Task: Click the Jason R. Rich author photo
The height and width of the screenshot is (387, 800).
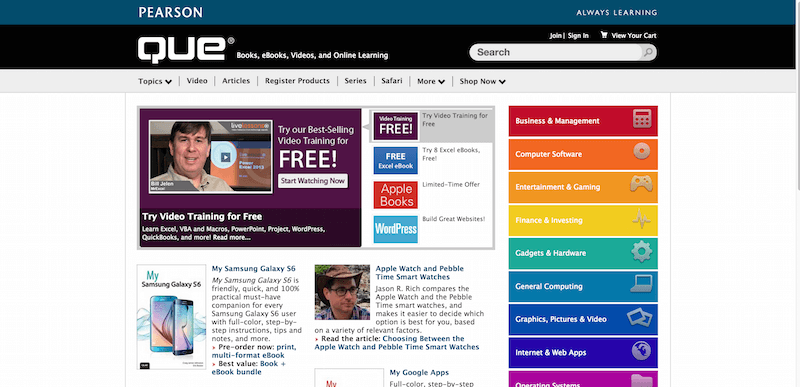Action: click(342, 292)
